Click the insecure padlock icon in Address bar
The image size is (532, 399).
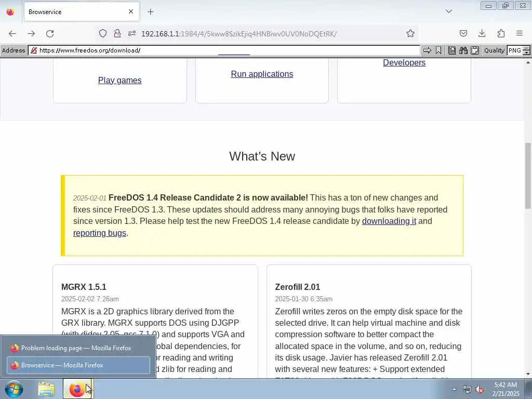tap(34, 50)
